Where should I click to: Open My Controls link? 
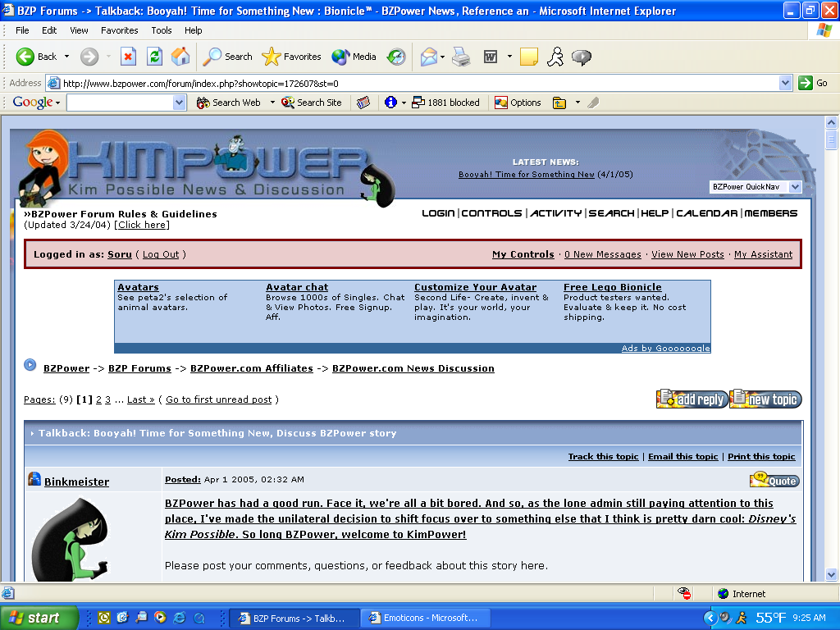[523, 254]
